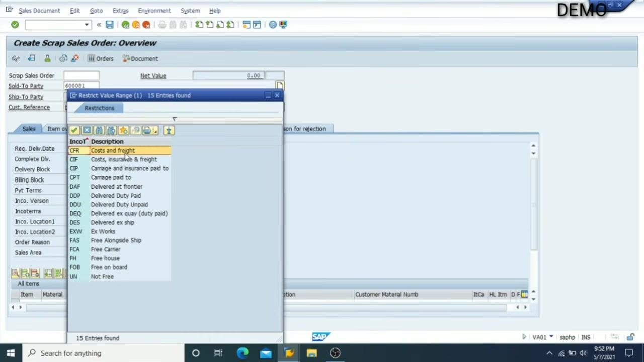
Task: Open the SAP session menu icon at top-left
Action: click(9, 10)
